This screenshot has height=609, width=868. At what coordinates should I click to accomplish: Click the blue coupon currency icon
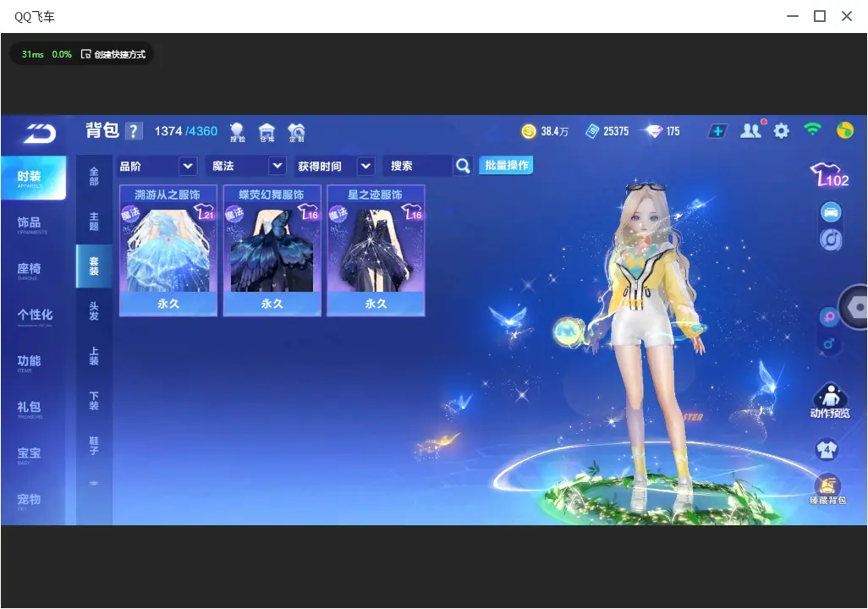[592, 131]
